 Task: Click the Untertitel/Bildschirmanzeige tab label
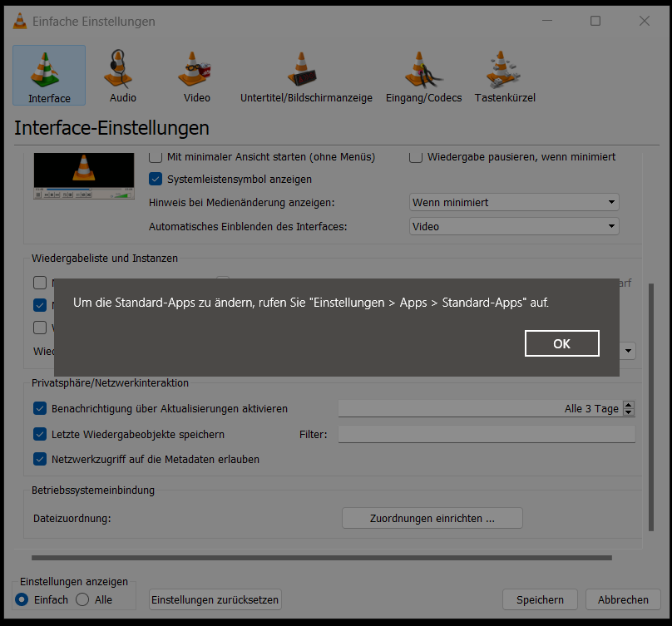pos(306,98)
